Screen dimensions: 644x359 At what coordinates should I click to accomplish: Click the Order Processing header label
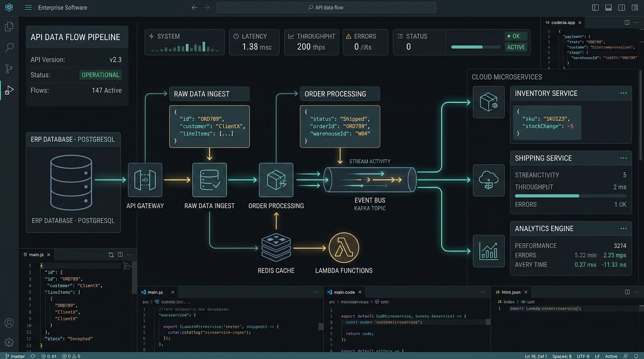pyautogui.click(x=339, y=94)
